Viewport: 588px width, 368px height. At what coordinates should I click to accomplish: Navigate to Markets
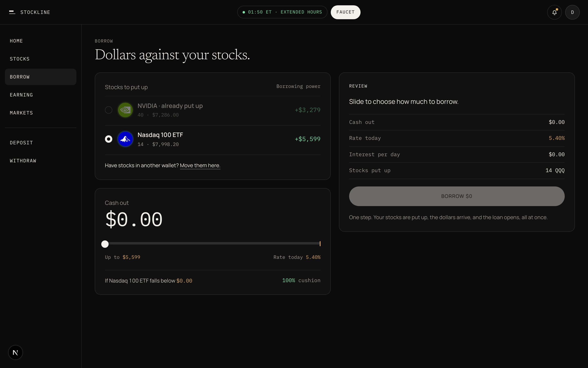coord(41,113)
